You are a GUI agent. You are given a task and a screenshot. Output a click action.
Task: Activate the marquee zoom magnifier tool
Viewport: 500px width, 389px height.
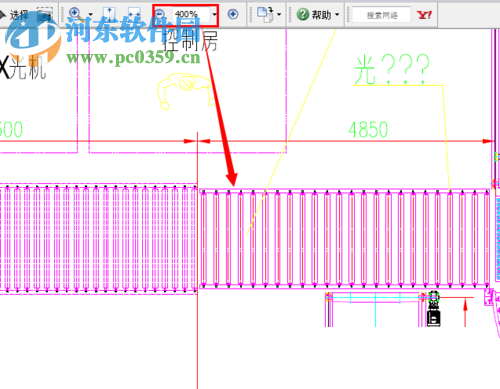[x=76, y=14]
